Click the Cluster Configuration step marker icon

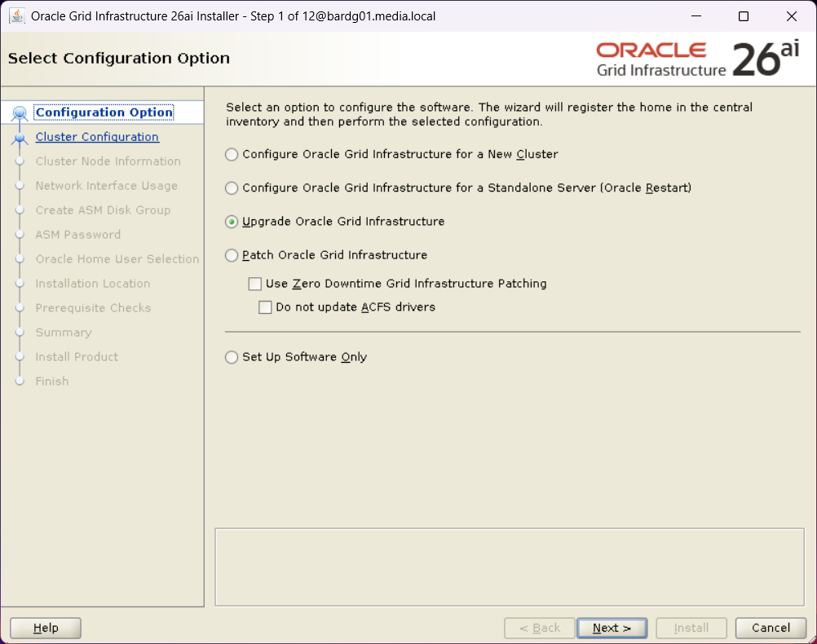(20, 138)
